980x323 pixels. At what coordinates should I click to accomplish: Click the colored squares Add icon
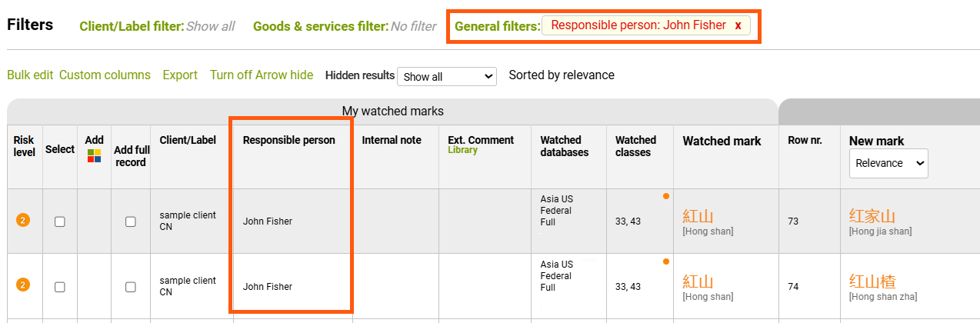[x=94, y=156]
